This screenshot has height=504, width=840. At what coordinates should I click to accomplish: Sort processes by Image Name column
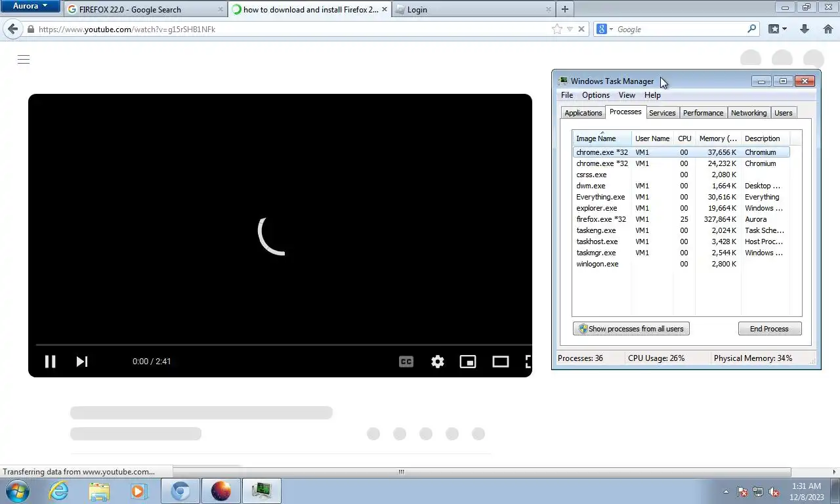(x=602, y=138)
